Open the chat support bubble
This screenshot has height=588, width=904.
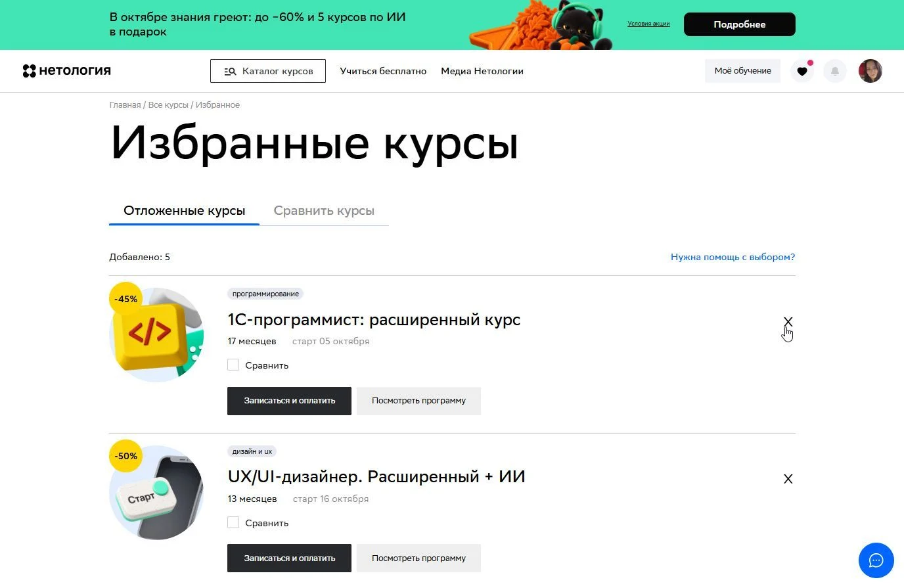point(876,560)
